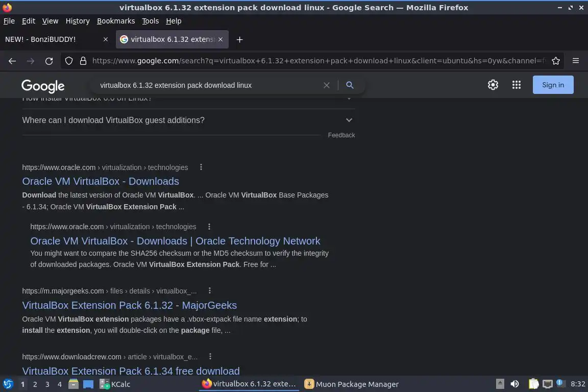Bookmark this page with the star icon
This screenshot has height=392, width=588.
[x=556, y=61]
